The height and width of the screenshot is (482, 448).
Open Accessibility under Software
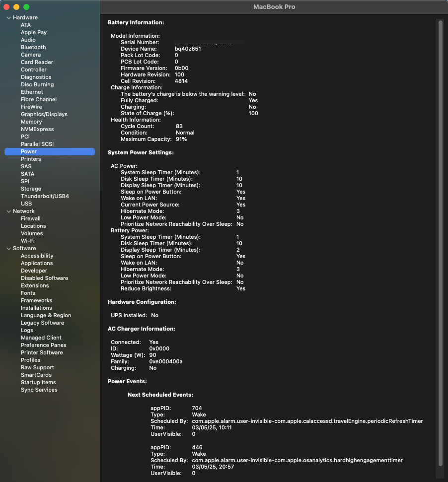[37, 256]
